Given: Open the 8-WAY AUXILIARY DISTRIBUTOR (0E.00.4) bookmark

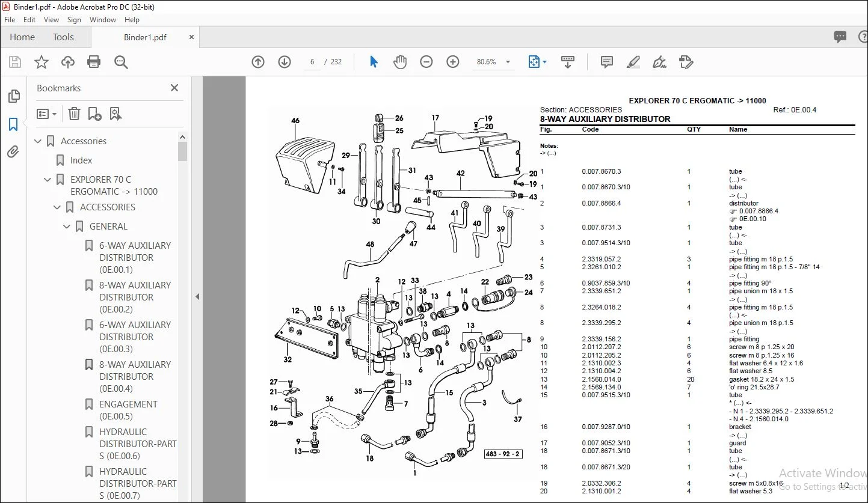Looking at the screenshot, I should [135, 377].
